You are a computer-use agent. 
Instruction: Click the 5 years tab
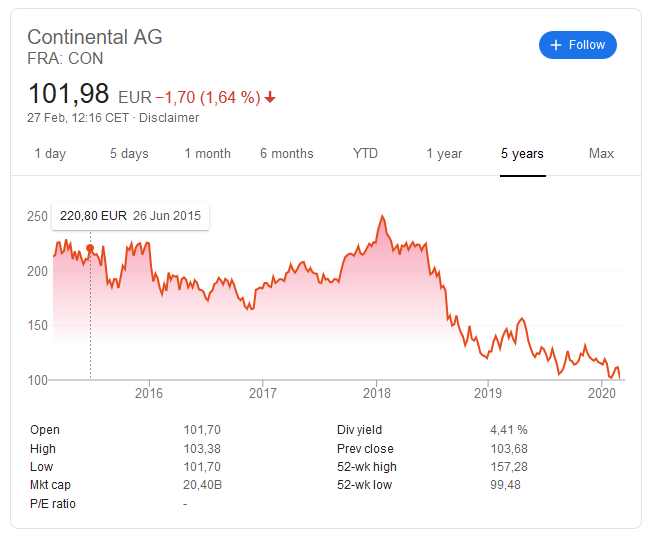(522, 154)
